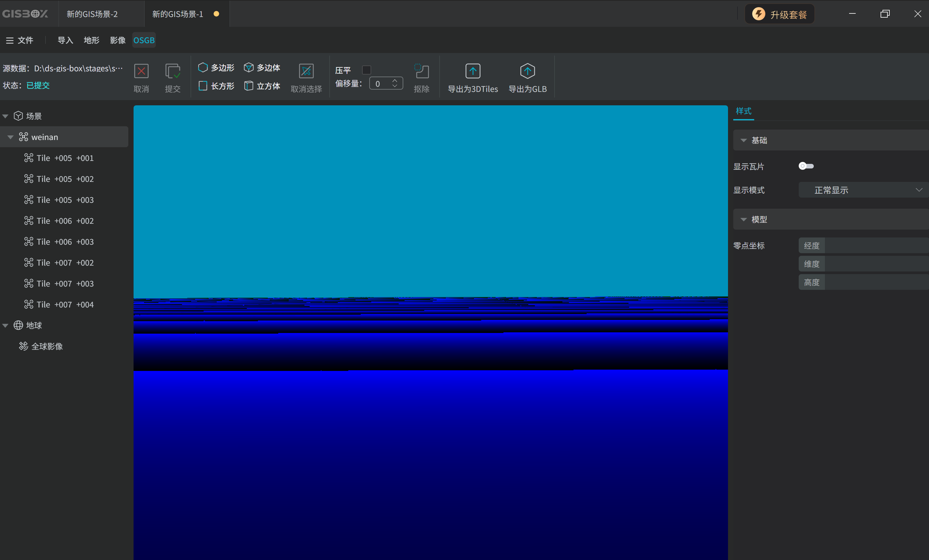Click the 导出为3DTiles export icon
929x560 pixels.
(x=473, y=71)
